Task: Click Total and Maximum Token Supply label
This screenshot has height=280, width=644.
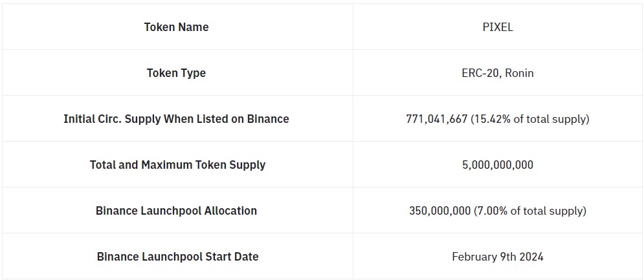Action: point(177,165)
